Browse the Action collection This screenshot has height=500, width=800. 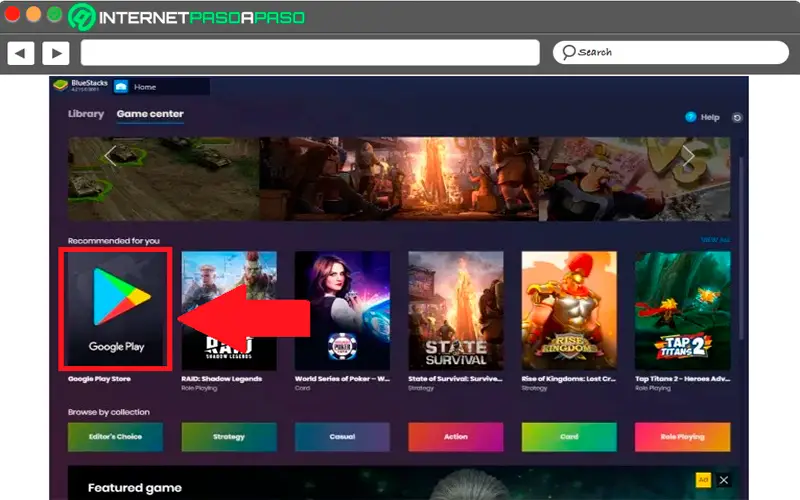click(x=456, y=437)
